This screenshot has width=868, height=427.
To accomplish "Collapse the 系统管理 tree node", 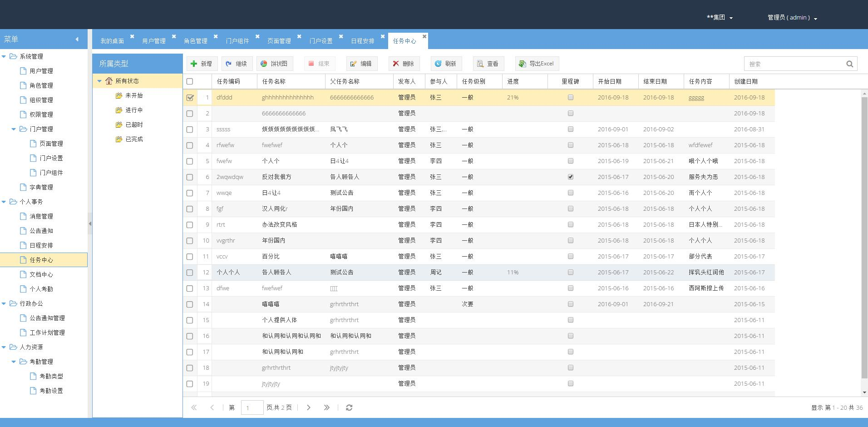I will (4, 56).
